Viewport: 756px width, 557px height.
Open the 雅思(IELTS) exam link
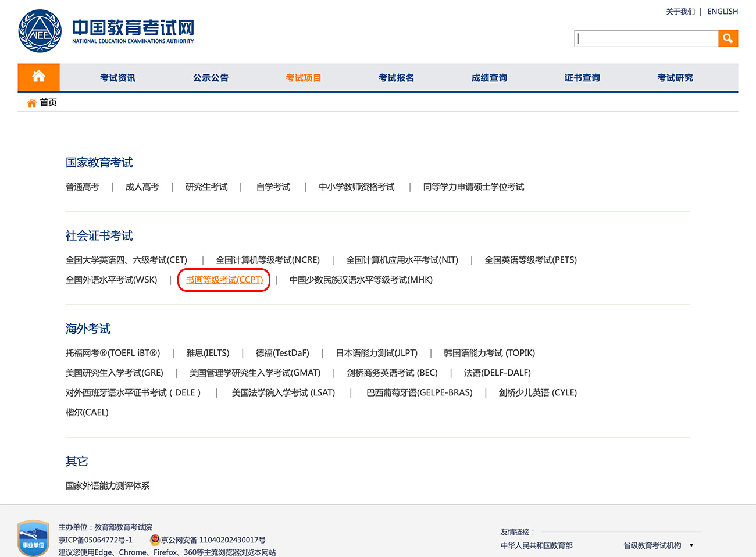tap(208, 353)
